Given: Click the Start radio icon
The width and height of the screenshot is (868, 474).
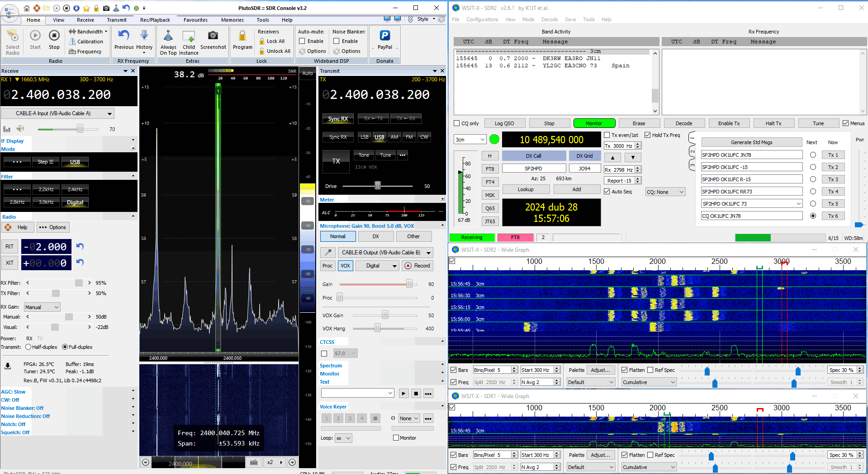Looking at the screenshot, I should point(35,36).
